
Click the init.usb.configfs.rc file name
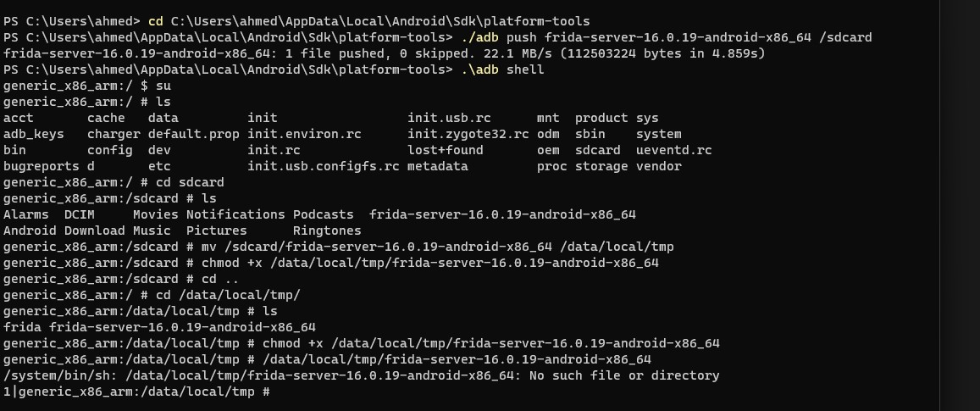point(323,166)
